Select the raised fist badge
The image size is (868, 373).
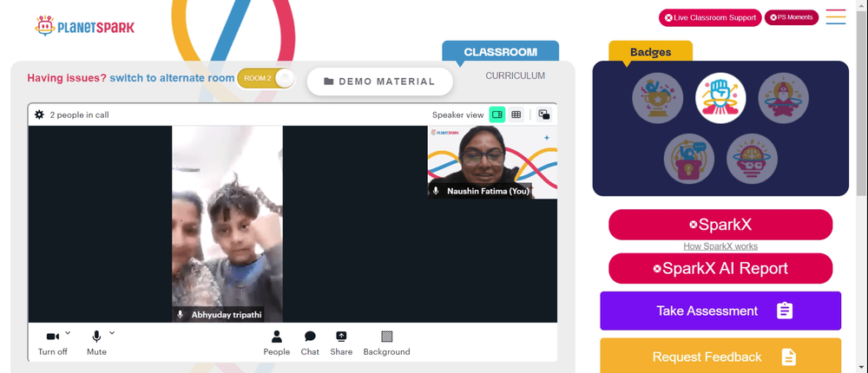(x=720, y=99)
